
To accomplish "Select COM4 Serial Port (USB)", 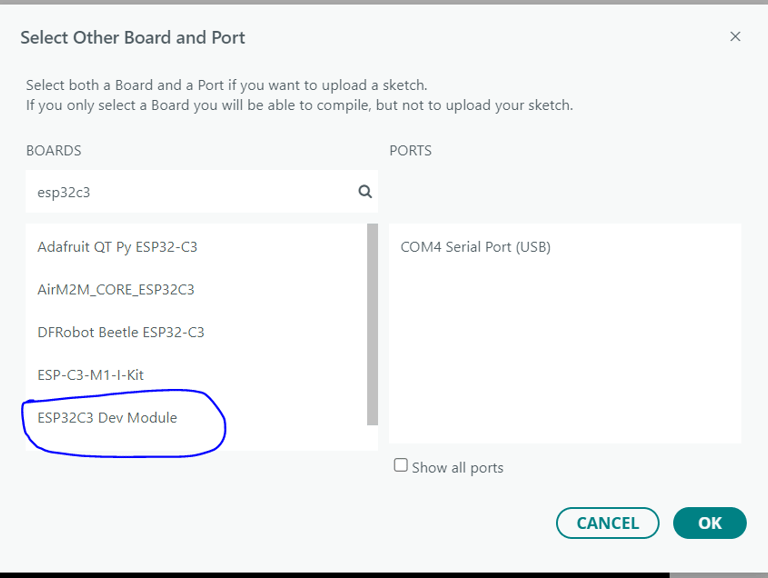I will click(x=475, y=246).
